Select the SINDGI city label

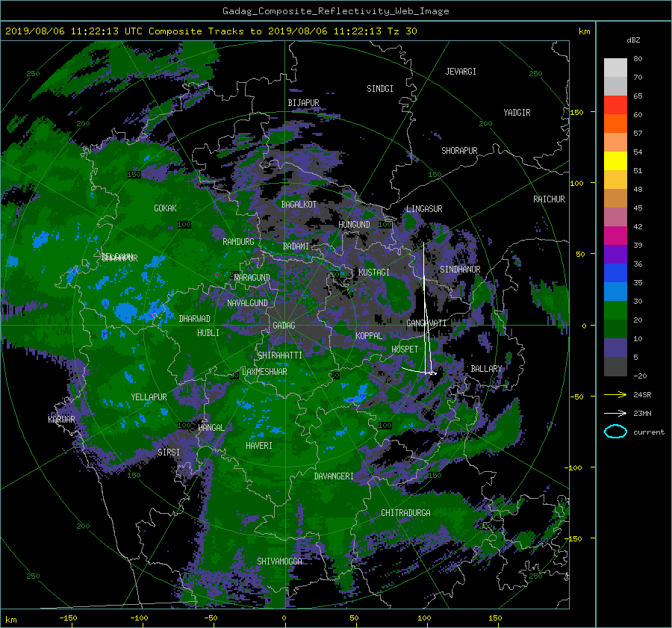coord(380,88)
